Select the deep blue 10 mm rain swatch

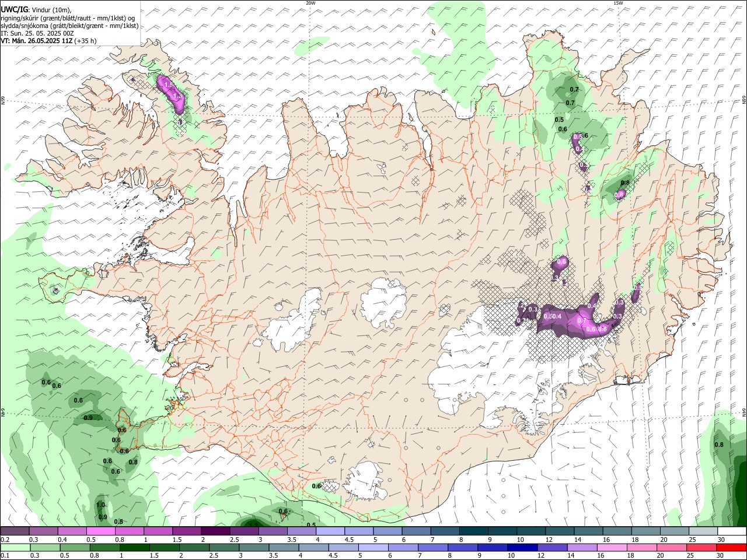click(522, 547)
